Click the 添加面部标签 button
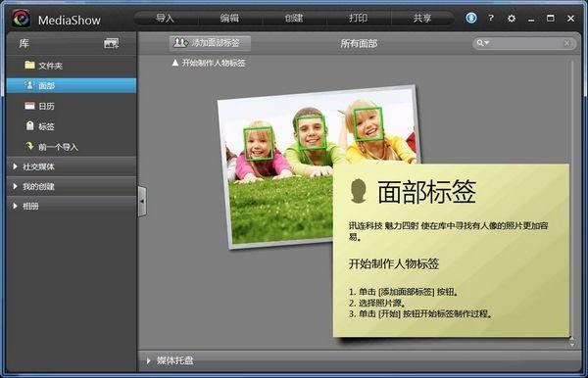Viewport: 588px width, 378px height. (210, 43)
